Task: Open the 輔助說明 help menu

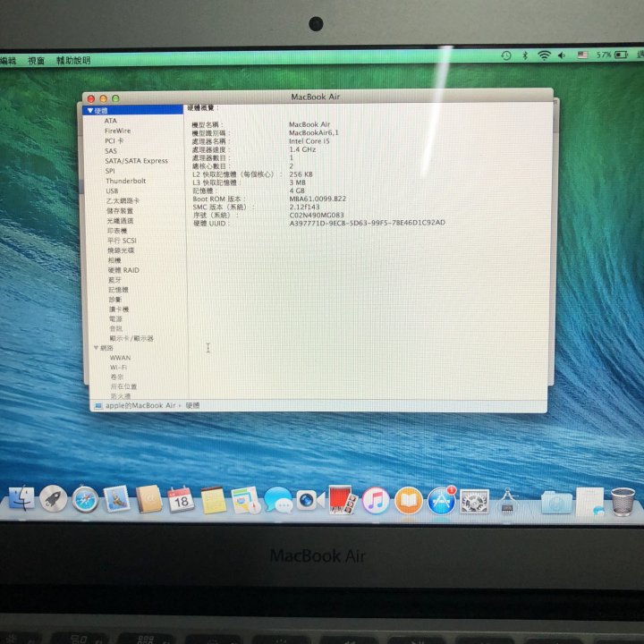Action: (73, 61)
